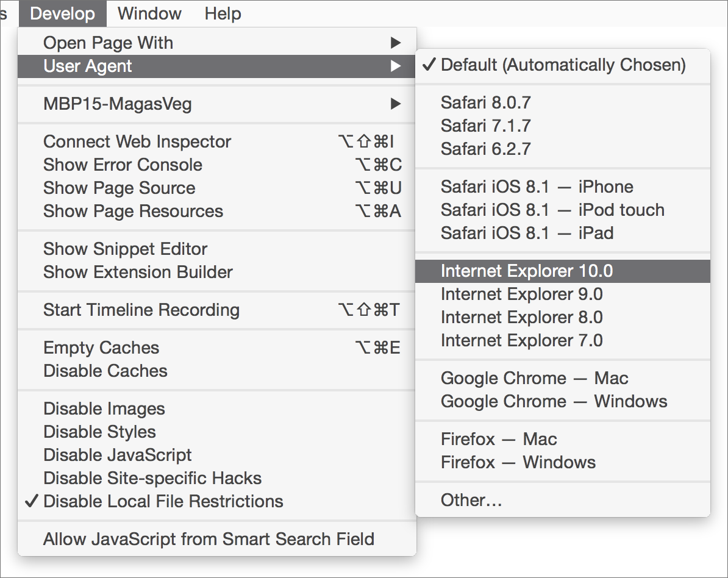Screen dimensions: 728x578
Task: Choose Safari 8.0.7 user agent
Action: click(x=563, y=102)
